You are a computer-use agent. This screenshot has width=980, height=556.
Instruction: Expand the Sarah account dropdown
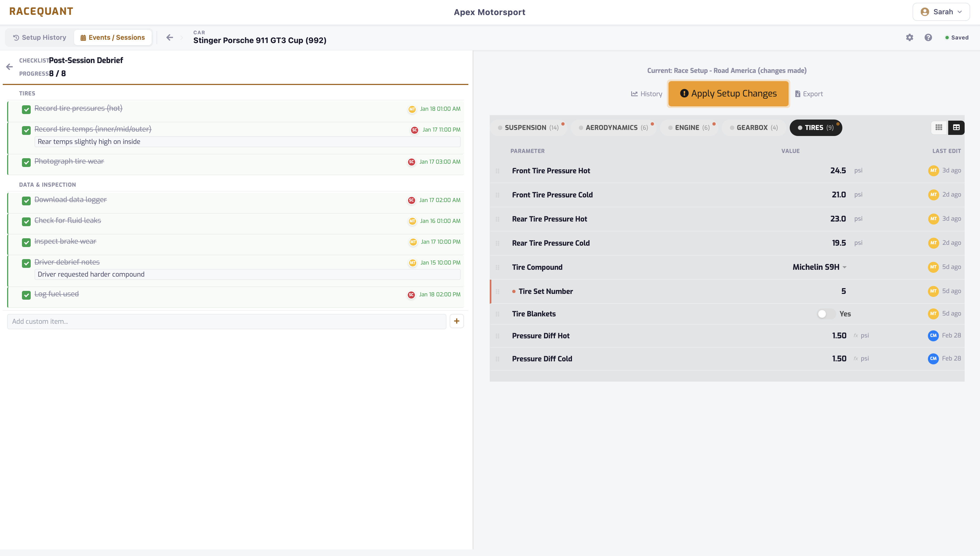(941, 12)
